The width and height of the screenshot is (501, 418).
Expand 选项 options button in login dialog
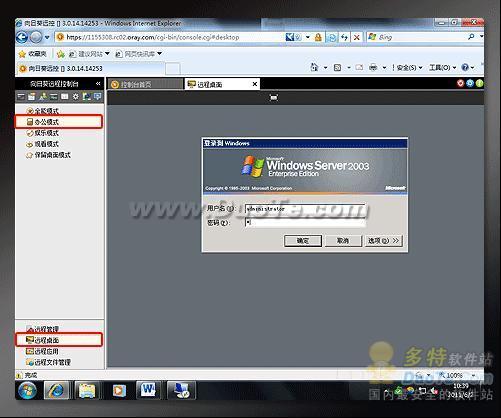coord(384,241)
